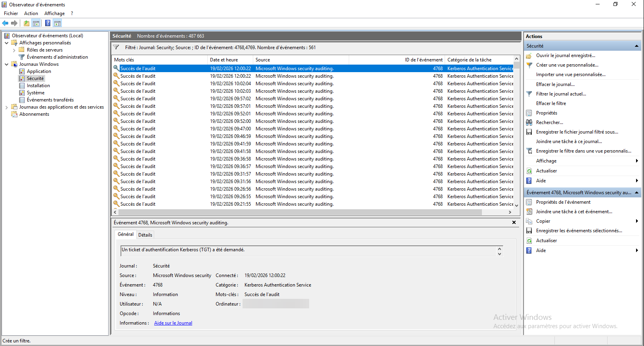This screenshot has width=644, height=346.
Task: Open the Affichage menu
Action: pos(55,13)
